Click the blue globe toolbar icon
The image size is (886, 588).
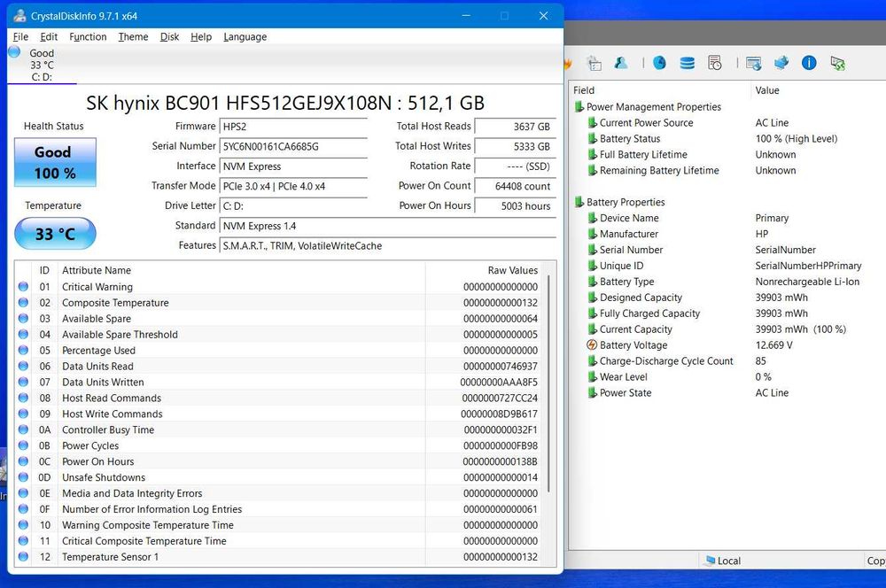pos(659,63)
